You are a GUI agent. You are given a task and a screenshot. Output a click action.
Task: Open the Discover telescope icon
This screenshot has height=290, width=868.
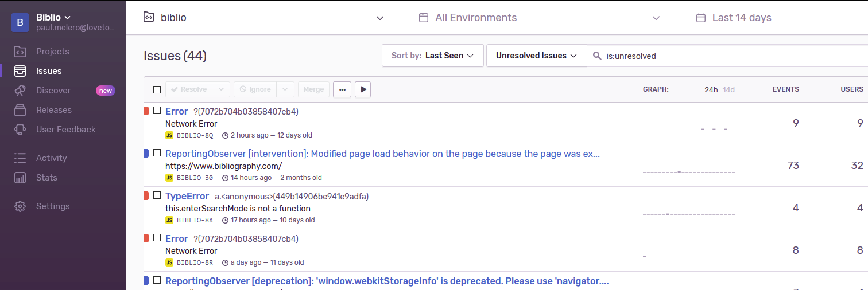(x=20, y=91)
